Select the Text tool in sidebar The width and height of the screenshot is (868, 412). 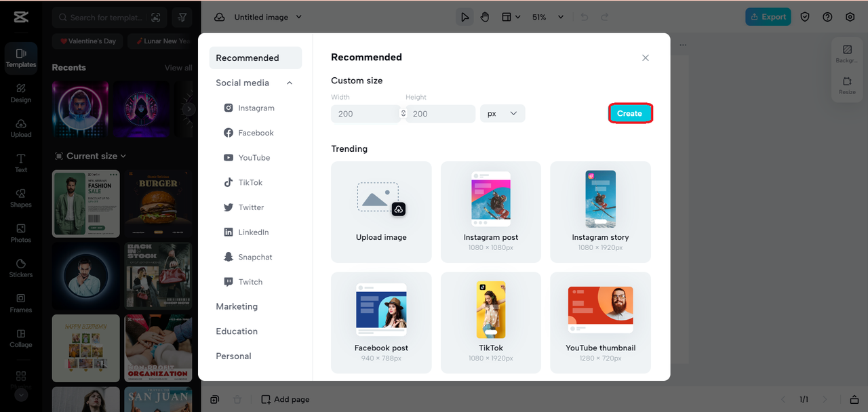pos(21,163)
